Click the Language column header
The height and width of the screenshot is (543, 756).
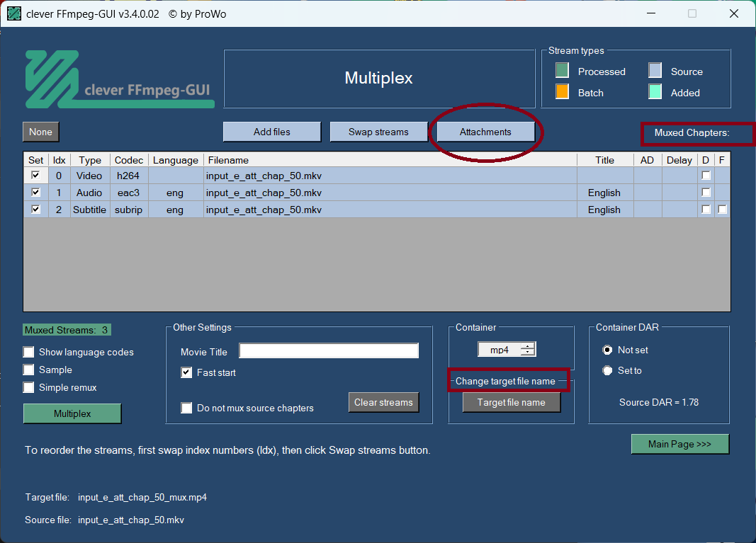click(176, 160)
